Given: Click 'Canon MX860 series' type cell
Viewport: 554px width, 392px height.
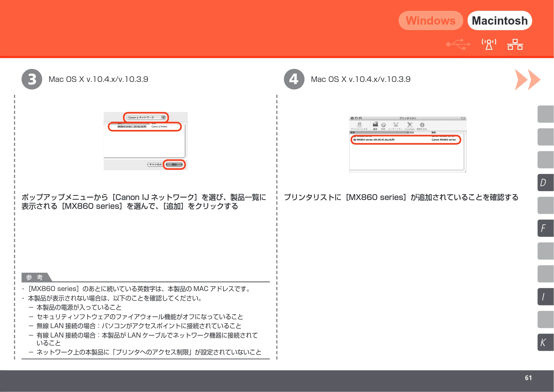Looking at the screenshot, I should pyautogui.click(x=444, y=140).
